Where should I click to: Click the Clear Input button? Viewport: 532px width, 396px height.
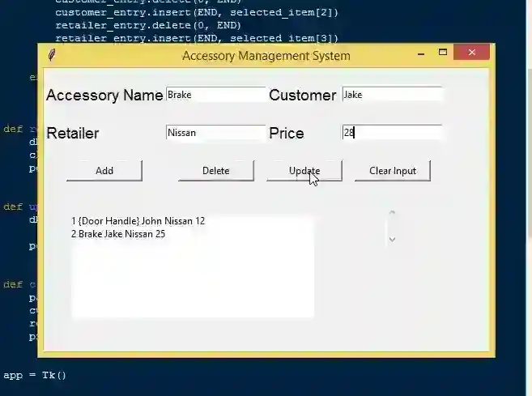point(393,171)
